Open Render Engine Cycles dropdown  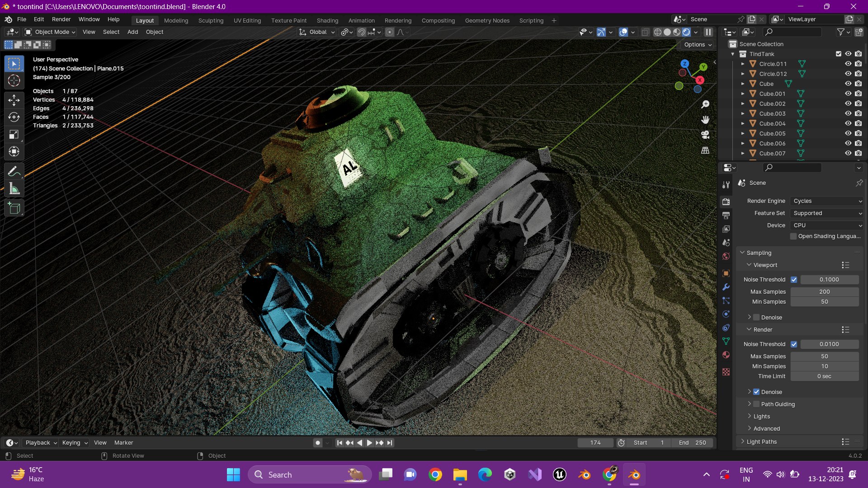coord(827,201)
